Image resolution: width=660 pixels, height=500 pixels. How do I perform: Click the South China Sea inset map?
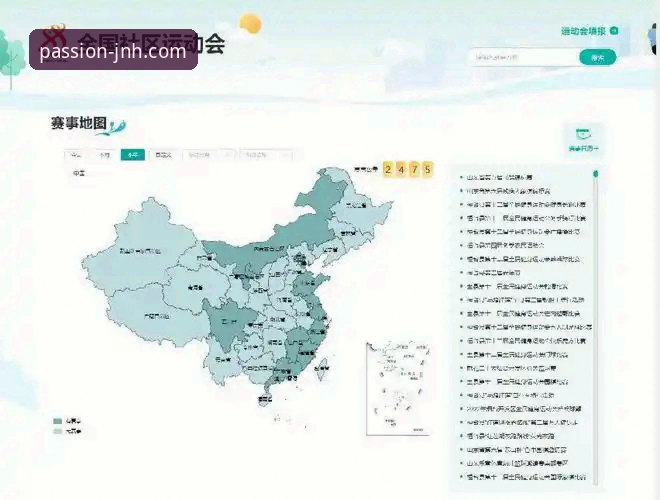tap(398, 388)
